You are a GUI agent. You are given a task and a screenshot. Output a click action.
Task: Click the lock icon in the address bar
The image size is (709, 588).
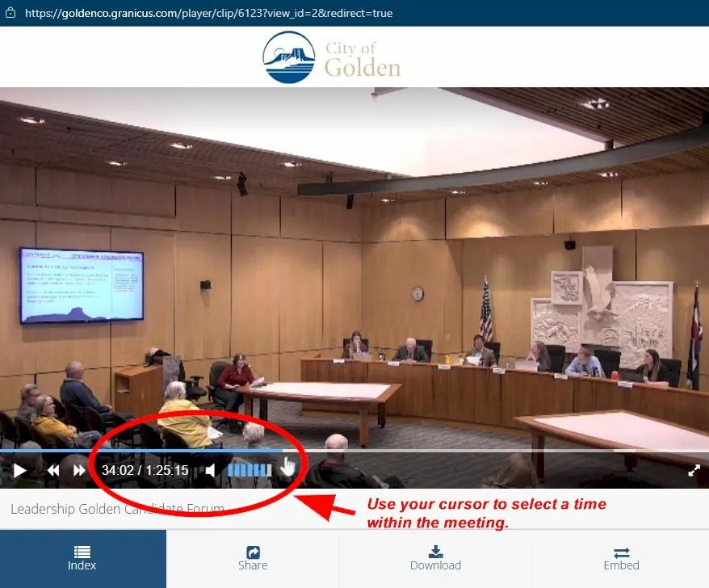[10, 14]
